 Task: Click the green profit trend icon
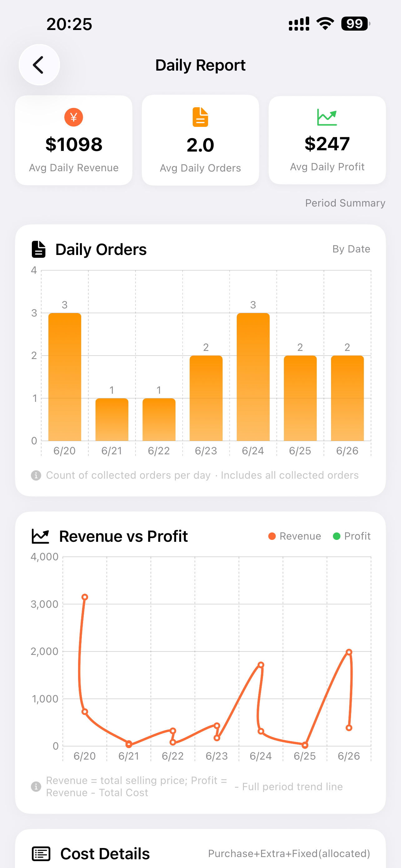coord(327,117)
